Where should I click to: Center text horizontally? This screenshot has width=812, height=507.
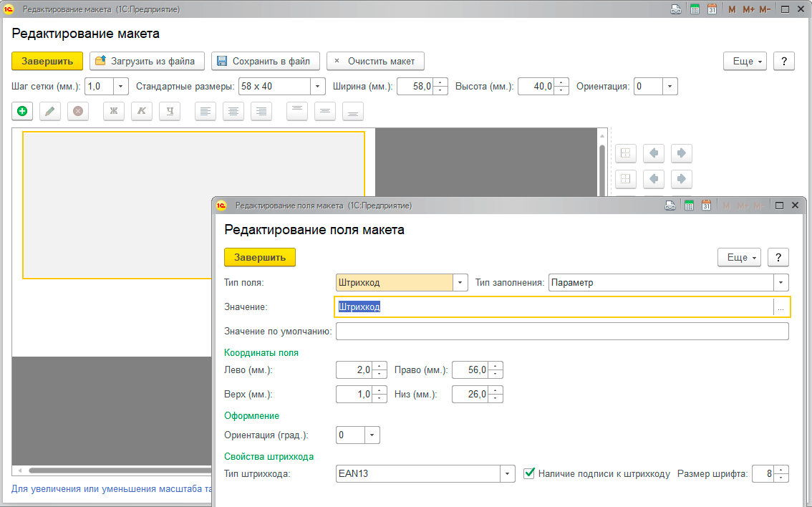(x=233, y=111)
